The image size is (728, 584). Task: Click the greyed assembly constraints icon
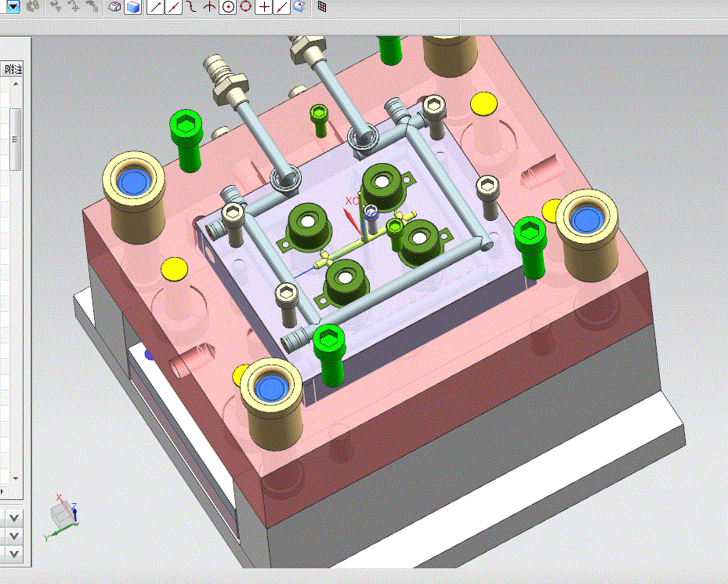[x=92, y=6]
